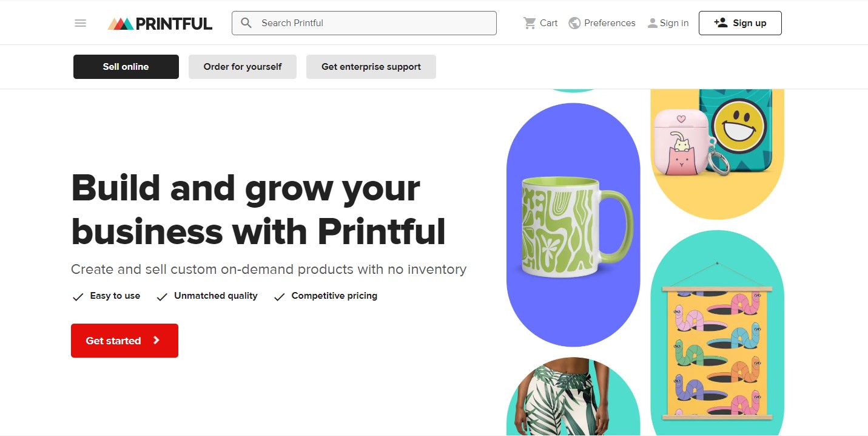Switch to Order for yourself tab
The width and height of the screenshot is (868, 436).
click(243, 67)
